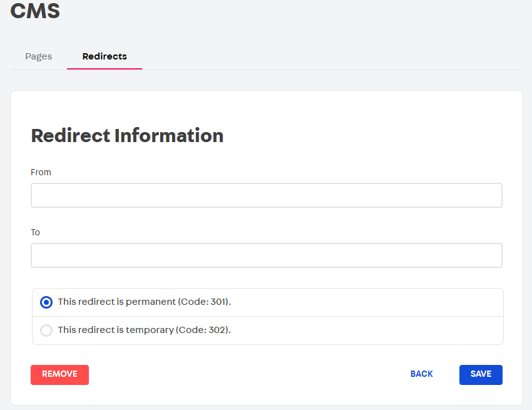The height and width of the screenshot is (410, 532).
Task: Click inside the From input field
Action: pyautogui.click(x=266, y=195)
